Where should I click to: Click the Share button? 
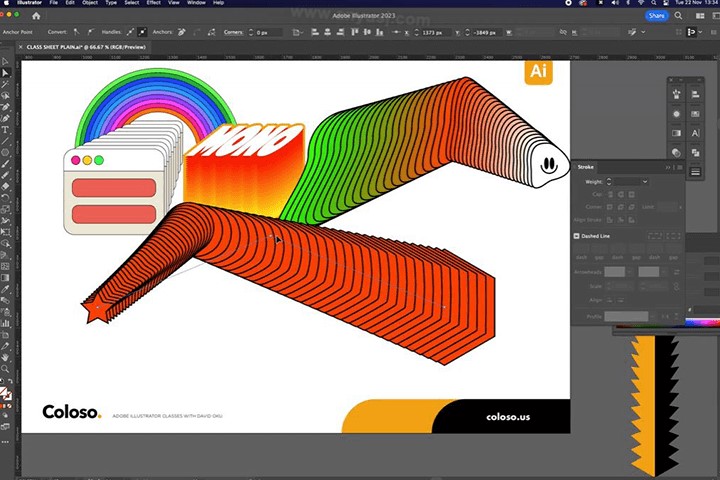point(656,16)
